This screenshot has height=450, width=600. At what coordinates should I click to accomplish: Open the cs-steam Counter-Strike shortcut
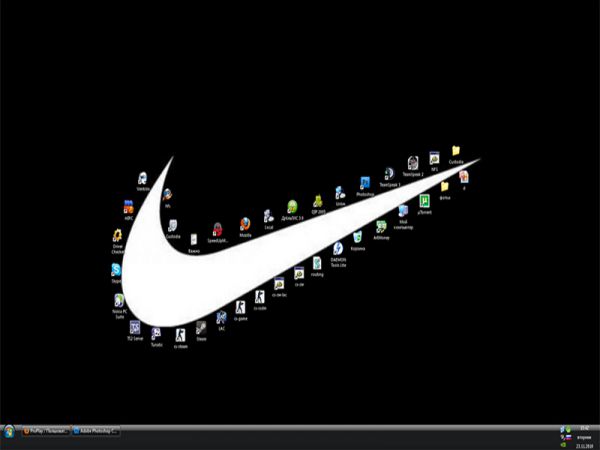[x=180, y=336]
